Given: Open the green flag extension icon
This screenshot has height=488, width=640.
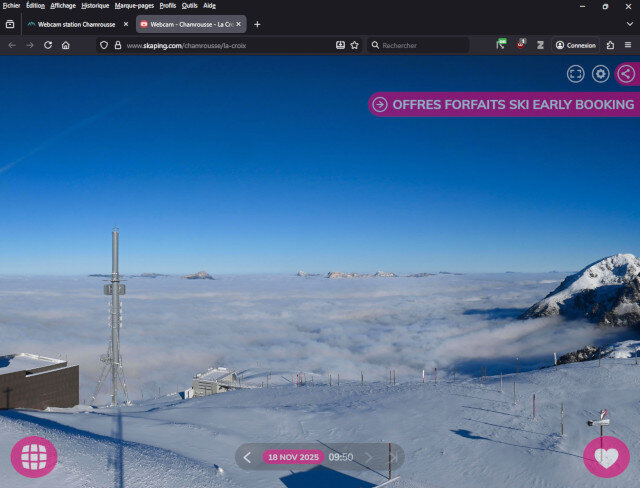Looking at the screenshot, I should [x=501, y=44].
